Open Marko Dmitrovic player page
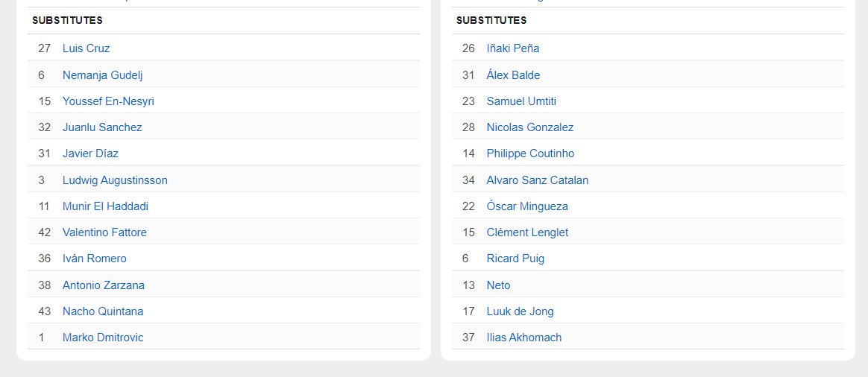Viewport: 868px width, 377px height. [103, 338]
